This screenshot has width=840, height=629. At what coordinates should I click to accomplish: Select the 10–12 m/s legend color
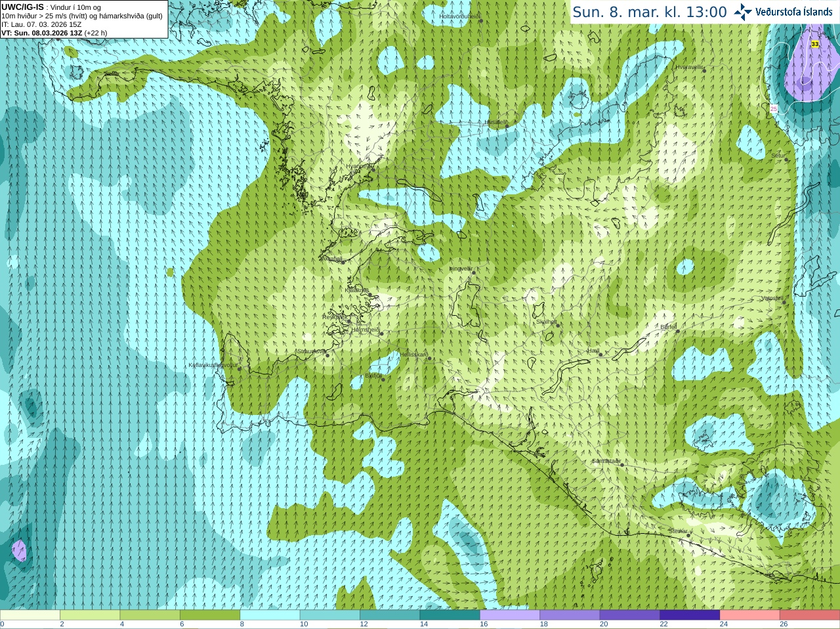pos(330,615)
